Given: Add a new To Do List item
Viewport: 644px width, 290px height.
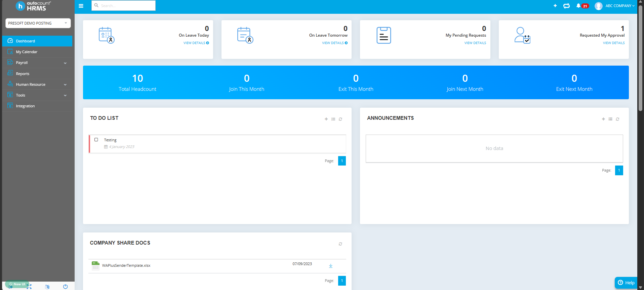Looking at the screenshot, I should [326, 119].
